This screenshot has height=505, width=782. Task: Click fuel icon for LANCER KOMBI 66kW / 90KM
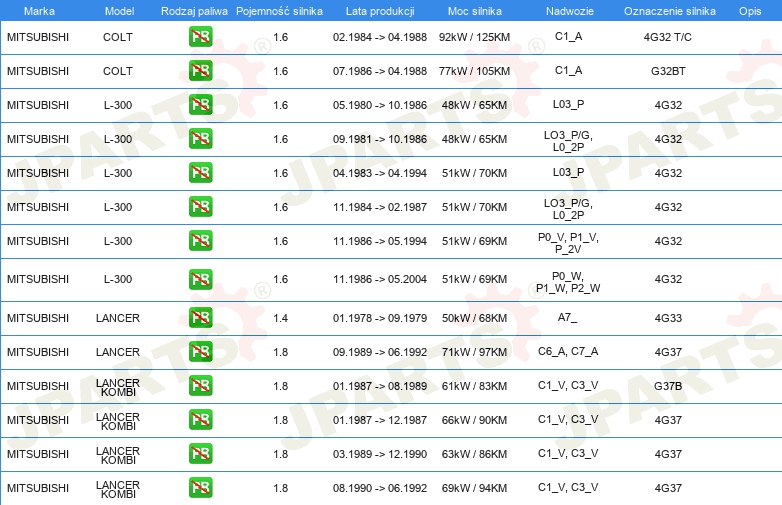[200, 420]
